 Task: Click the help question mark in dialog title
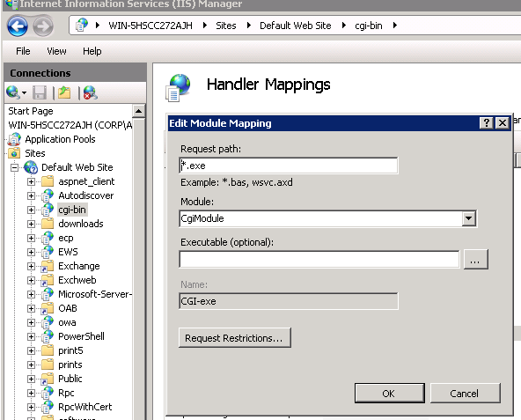tap(487, 123)
